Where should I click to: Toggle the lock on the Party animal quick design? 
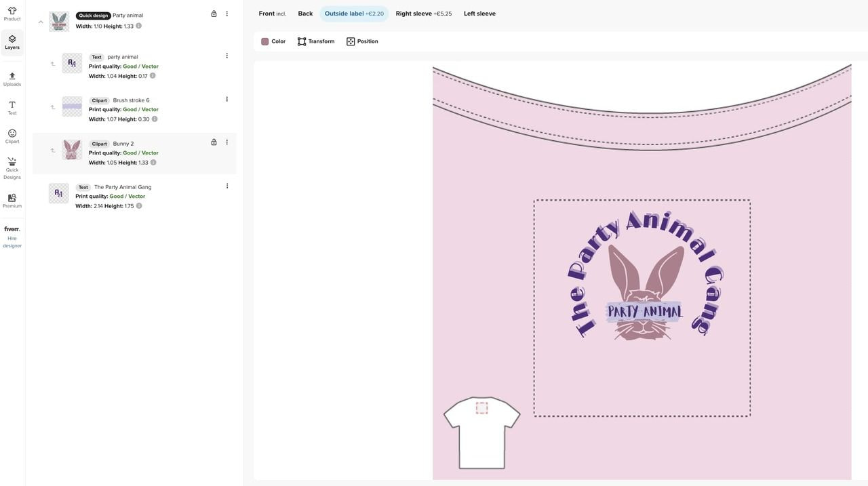pyautogui.click(x=212, y=13)
